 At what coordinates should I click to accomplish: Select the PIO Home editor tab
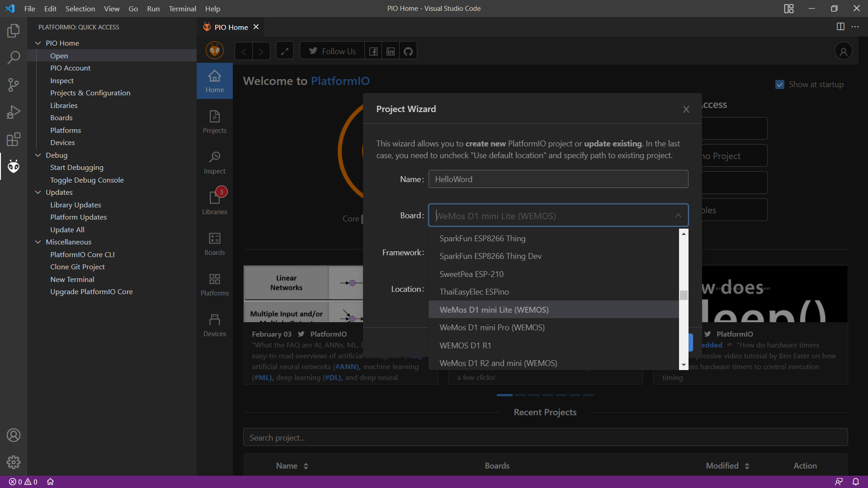point(231,27)
